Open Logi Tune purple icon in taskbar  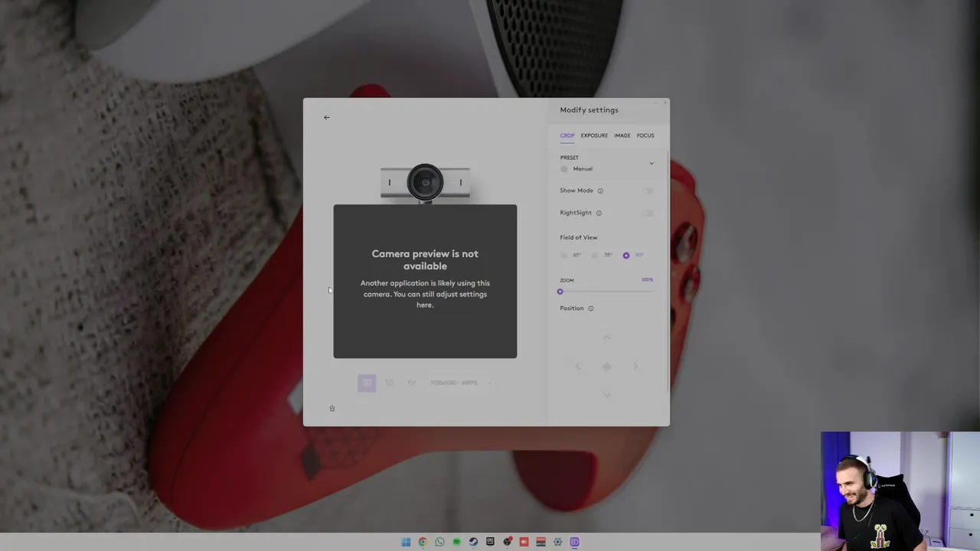(574, 542)
